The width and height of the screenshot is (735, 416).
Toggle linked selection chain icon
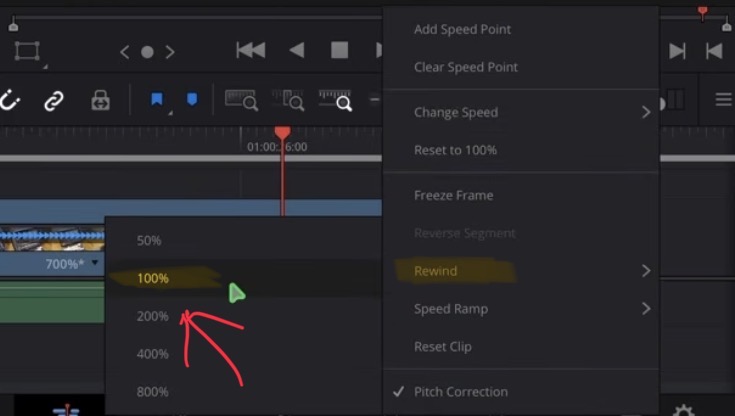coord(54,101)
